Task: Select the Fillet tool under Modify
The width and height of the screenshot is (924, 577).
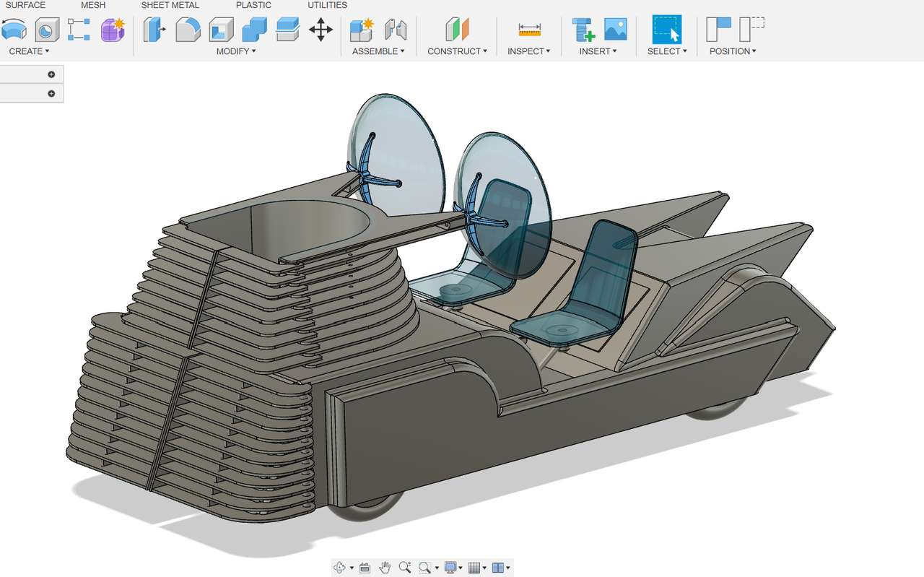Action: pyautogui.click(x=188, y=30)
